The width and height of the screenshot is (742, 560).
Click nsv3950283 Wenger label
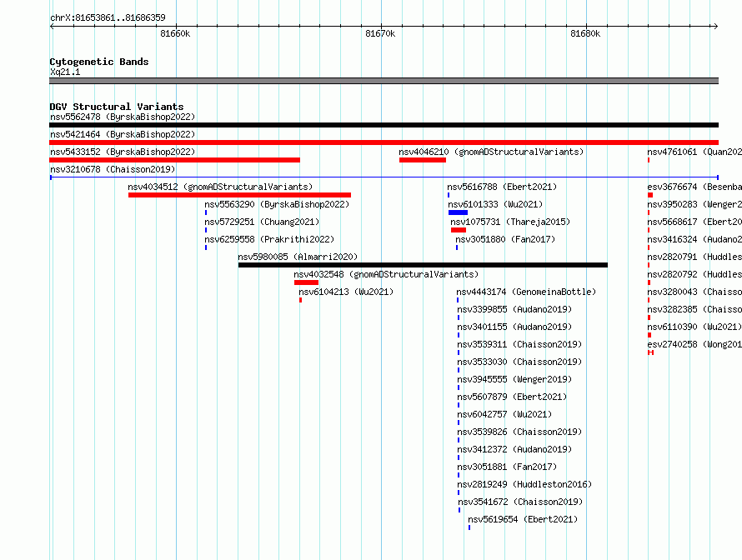[694, 204]
